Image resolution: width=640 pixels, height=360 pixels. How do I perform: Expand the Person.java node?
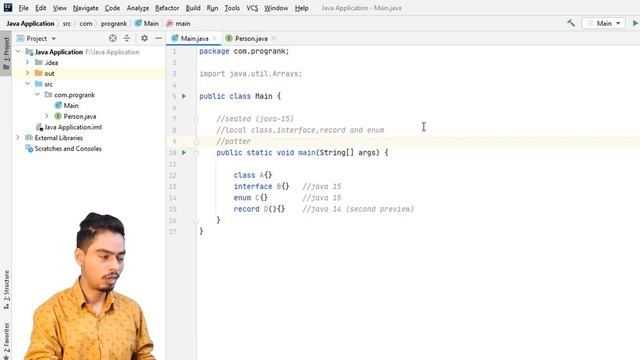[47, 116]
